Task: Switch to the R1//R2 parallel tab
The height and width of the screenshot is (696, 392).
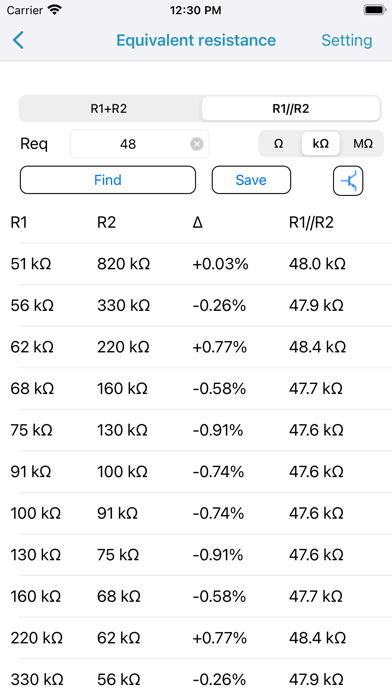Action: point(291,109)
